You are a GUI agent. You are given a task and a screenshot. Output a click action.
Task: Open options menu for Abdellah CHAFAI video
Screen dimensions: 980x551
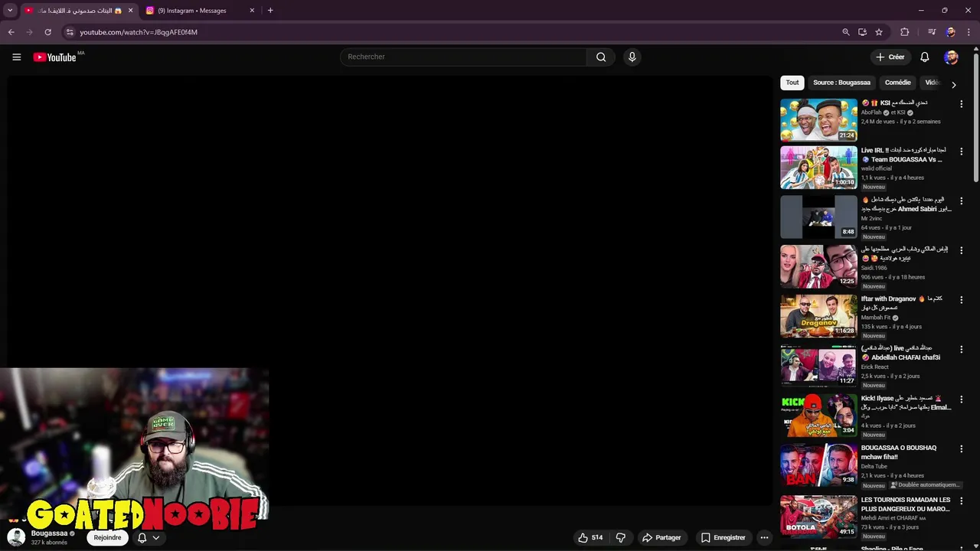pyautogui.click(x=961, y=349)
